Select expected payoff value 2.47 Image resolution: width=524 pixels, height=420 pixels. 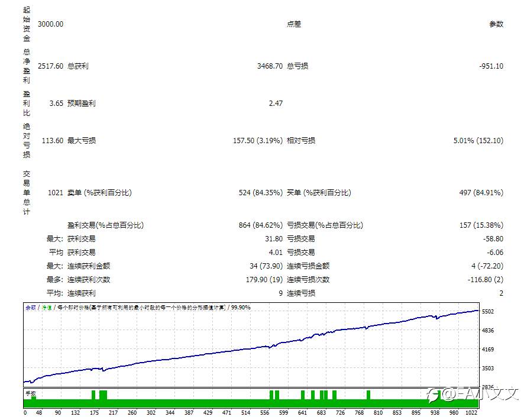(x=276, y=104)
